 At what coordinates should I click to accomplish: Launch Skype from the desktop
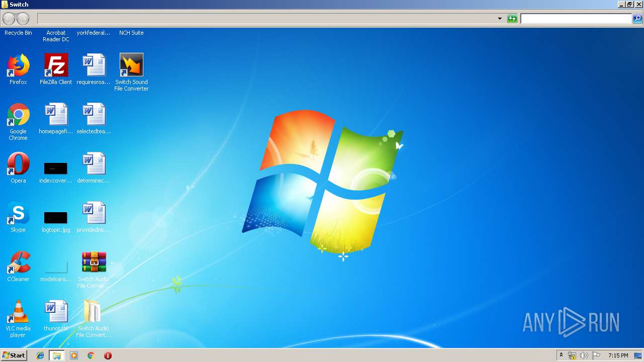(x=18, y=217)
